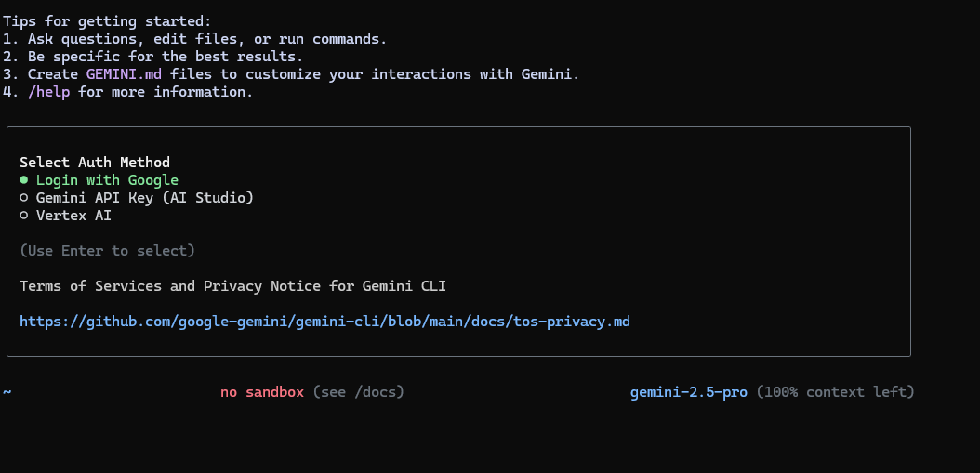Click the Vertex AI option text
980x473 pixels.
pyautogui.click(x=73, y=216)
